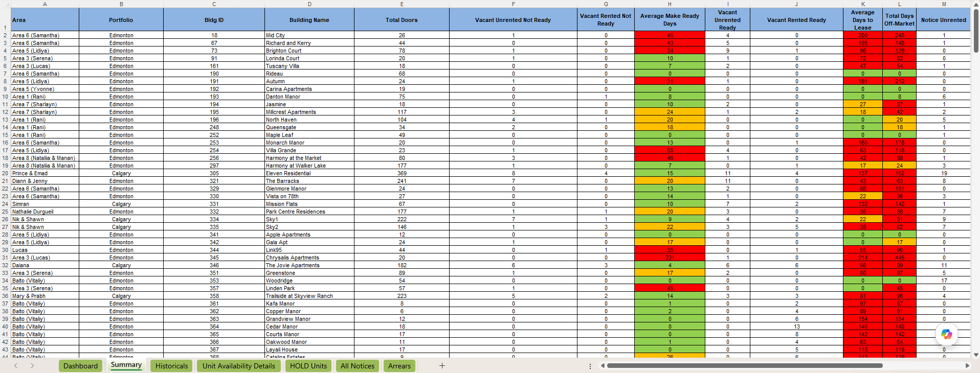Select the Brighton Court cell
The width and height of the screenshot is (980, 373).
309,51
